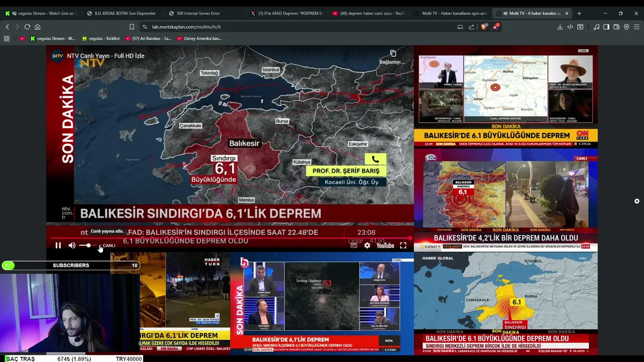This screenshot has height=362, width=644.
Task: Click the NTV video progress bar
Action: (x=230, y=238)
